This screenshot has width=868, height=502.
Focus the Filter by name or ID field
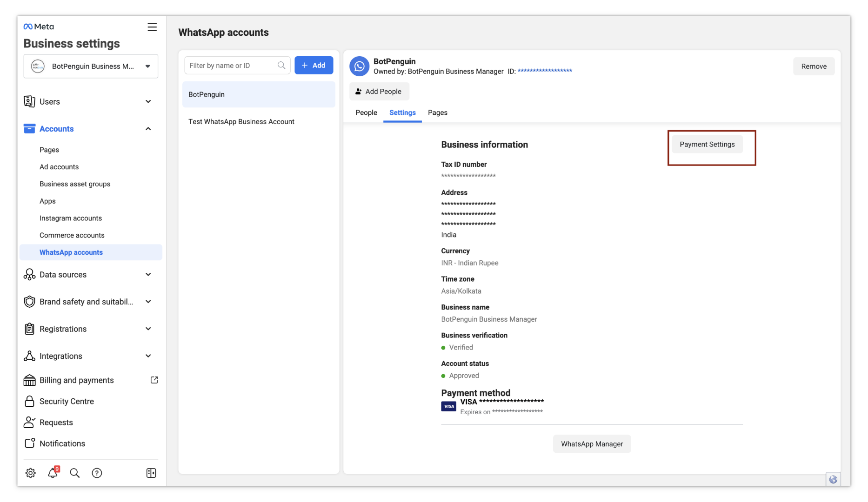(x=237, y=66)
